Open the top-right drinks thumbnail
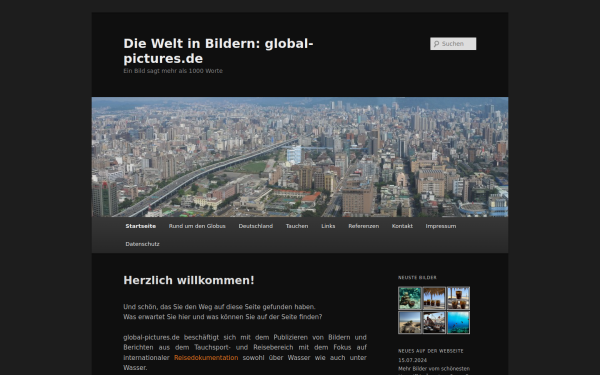600x375 pixels. pos(458,298)
